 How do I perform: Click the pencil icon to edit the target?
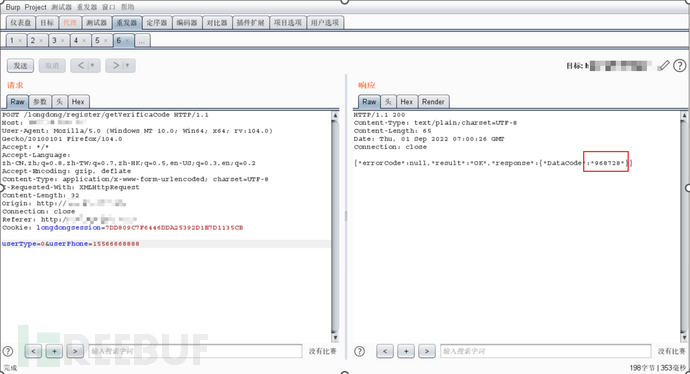[x=663, y=66]
